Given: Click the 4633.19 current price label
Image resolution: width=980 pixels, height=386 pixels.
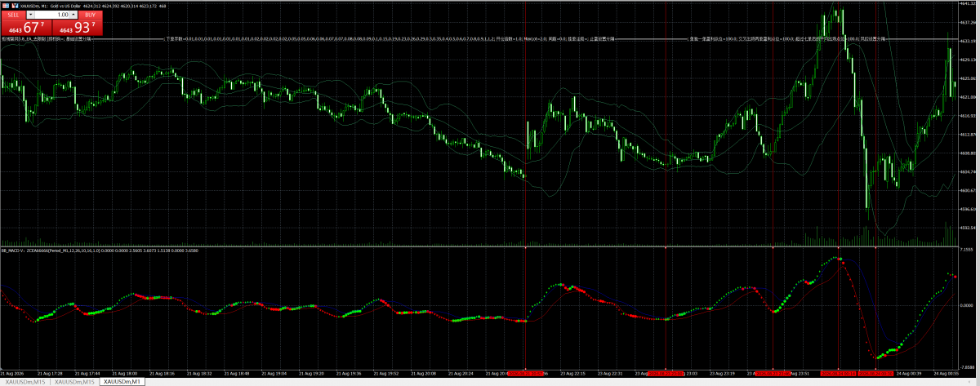Looking at the screenshot, I should pos(969,40).
